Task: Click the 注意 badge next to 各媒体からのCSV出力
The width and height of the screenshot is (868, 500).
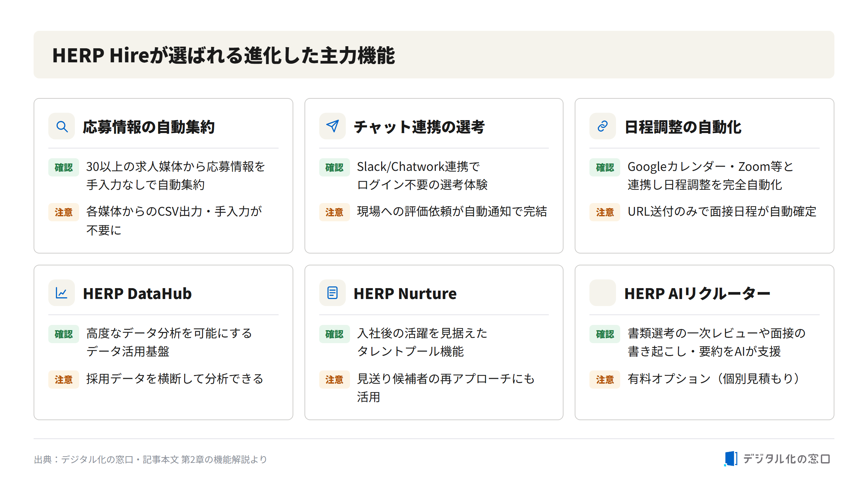Action: point(64,212)
